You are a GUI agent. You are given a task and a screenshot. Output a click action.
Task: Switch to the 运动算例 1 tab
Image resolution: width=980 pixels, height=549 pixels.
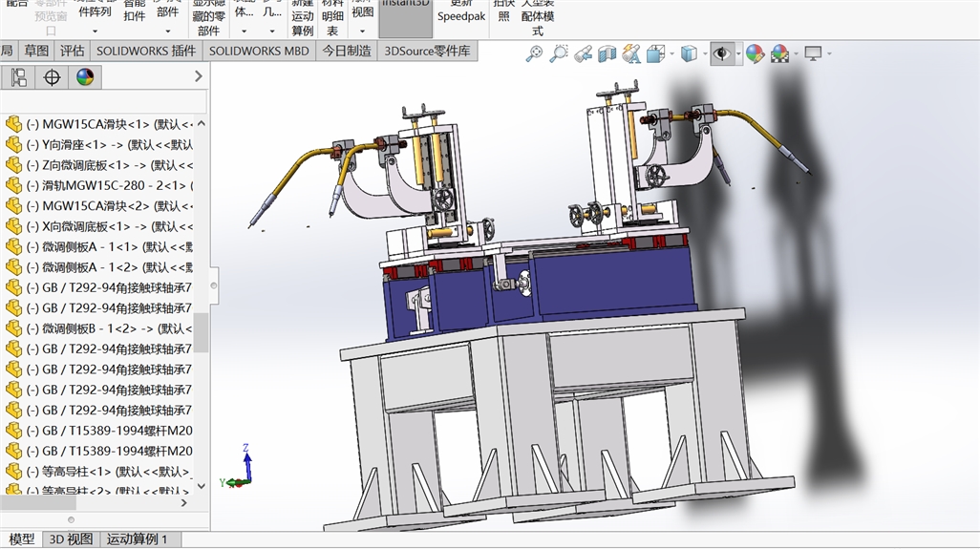click(138, 539)
